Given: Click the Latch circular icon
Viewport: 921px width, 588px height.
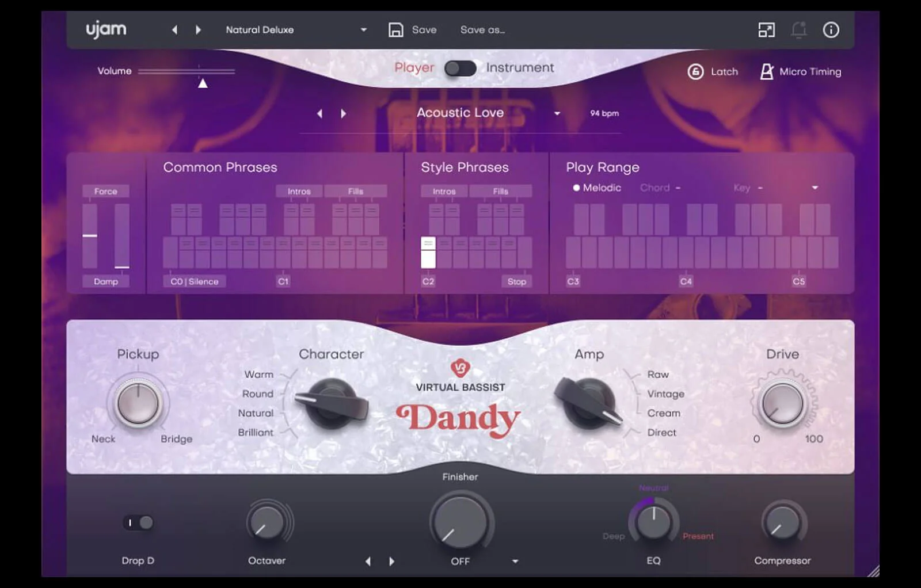Looking at the screenshot, I should [x=695, y=72].
